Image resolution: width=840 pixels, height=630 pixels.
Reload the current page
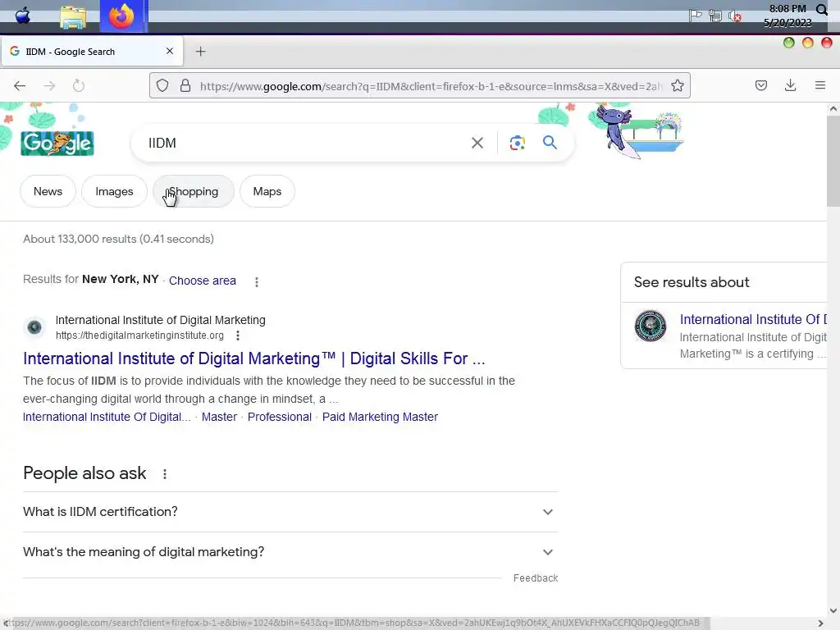click(x=79, y=85)
